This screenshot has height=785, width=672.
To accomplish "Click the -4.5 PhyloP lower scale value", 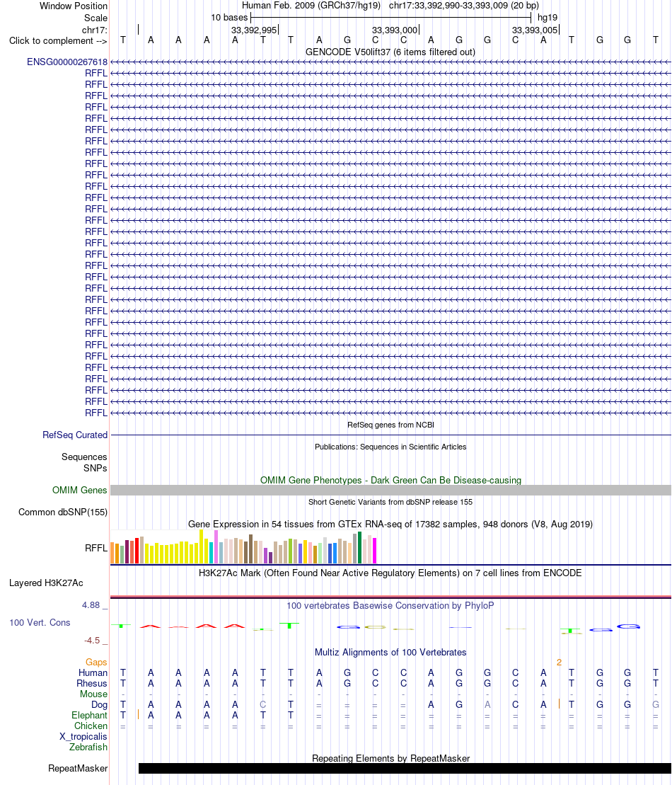I will [92, 641].
